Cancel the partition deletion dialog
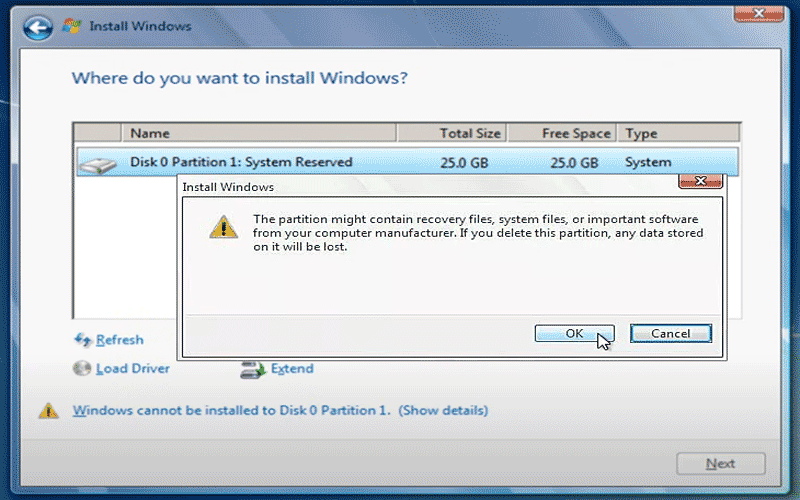Image resolution: width=800 pixels, height=500 pixels. click(x=670, y=333)
